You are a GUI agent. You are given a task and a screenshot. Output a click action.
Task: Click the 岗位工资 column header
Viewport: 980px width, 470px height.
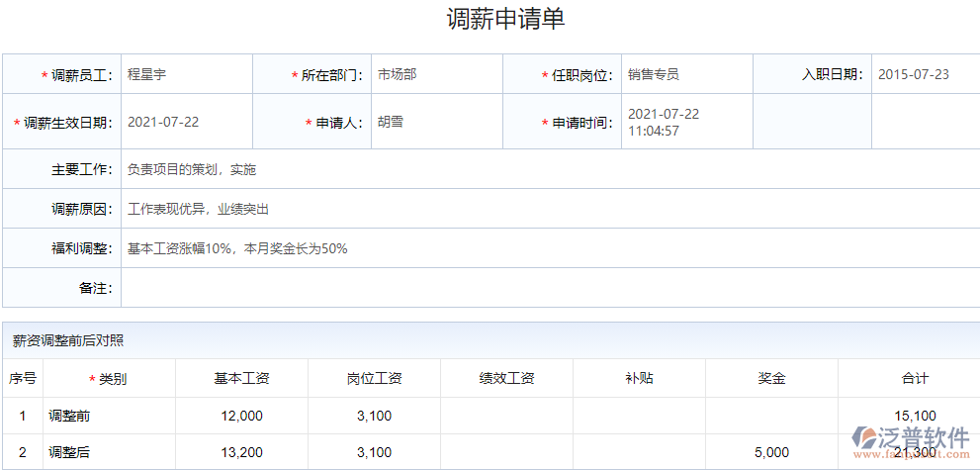pyautogui.click(x=374, y=378)
